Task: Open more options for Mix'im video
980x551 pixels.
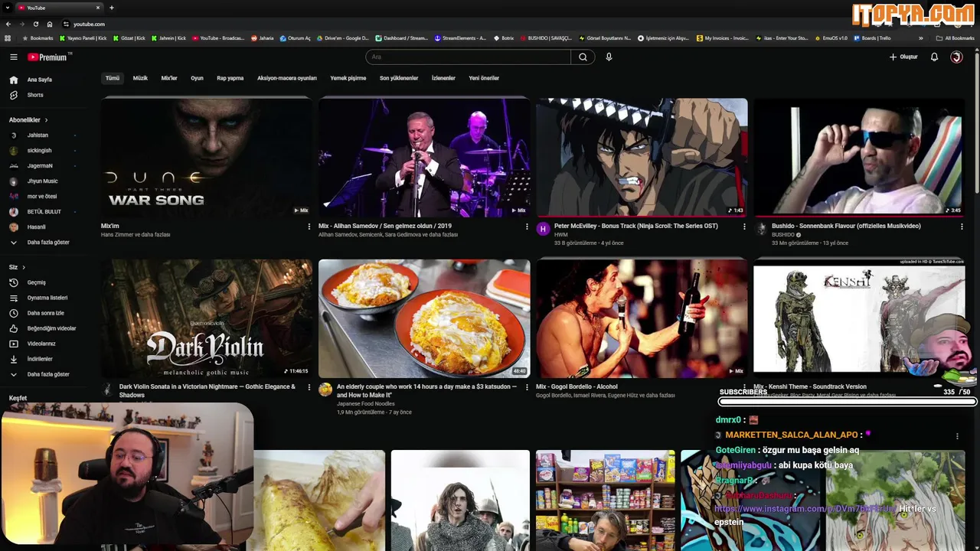Action: [309, 227]
